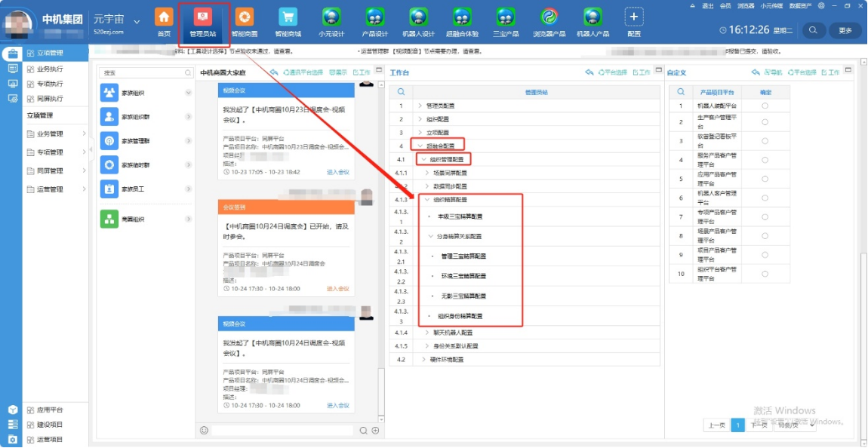Click the 家族组织 avatar icon
This screenshot has width=868, height=448.
(x=109, y=93)
